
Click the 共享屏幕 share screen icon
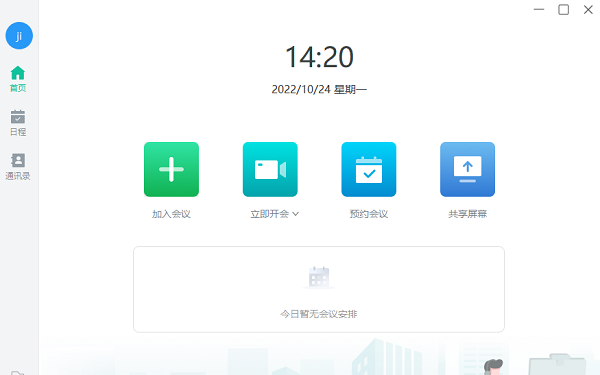click(468, 169)
